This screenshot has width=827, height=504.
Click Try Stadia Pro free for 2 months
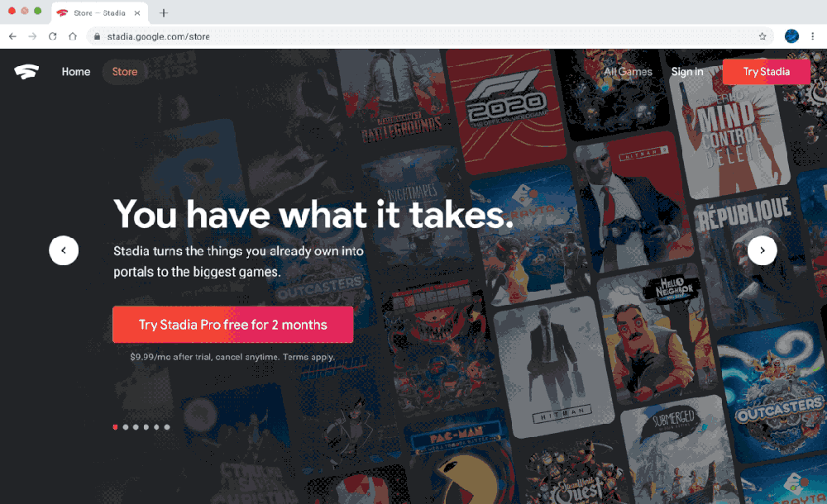click(232, 324)
